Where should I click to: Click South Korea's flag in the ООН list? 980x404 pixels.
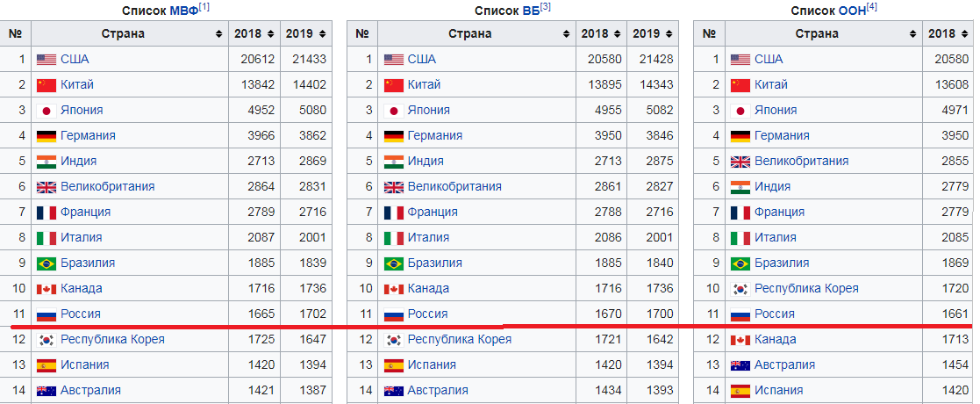tap(740, 289)
